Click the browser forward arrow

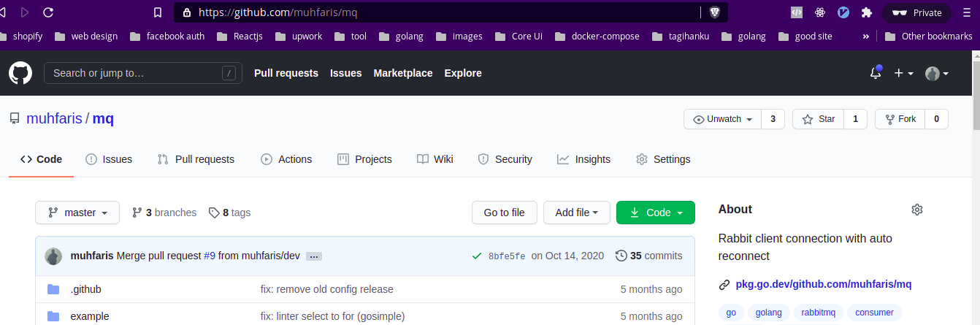pyautogui.click(x=25, y=12)
